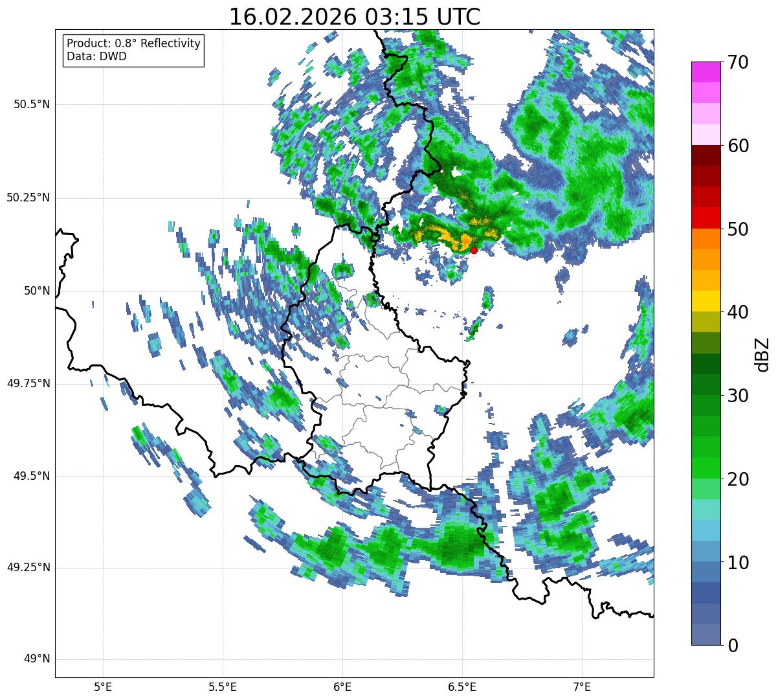This screenshot has height=700, width=778.
Task: Click the 49.75°N latitude label
Action: pos(28,383)
